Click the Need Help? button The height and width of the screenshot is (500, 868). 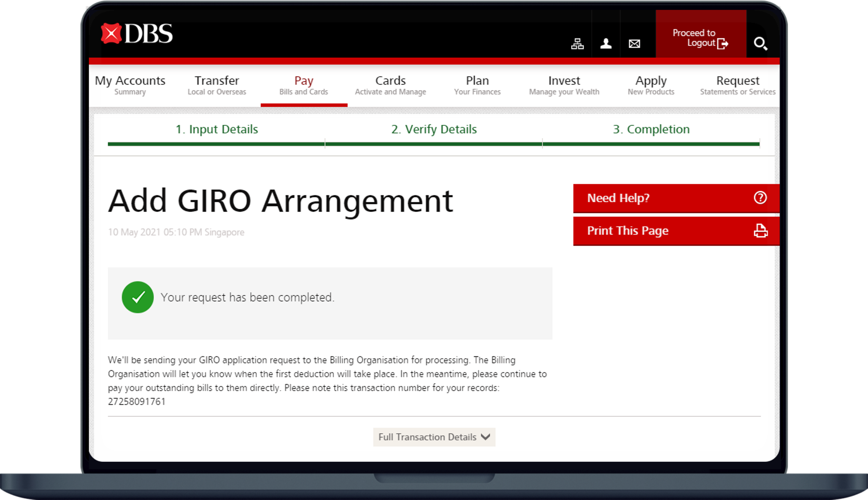tap(676, 198)
